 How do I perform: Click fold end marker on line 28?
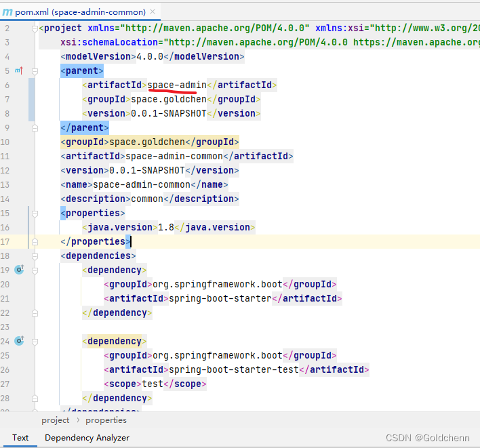point(35,399)
